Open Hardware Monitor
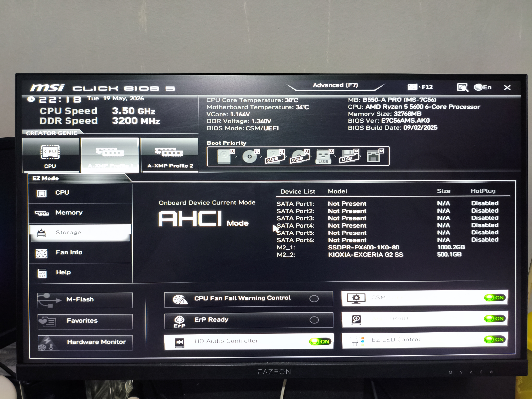Screen dimensions: 532x399 85,343
